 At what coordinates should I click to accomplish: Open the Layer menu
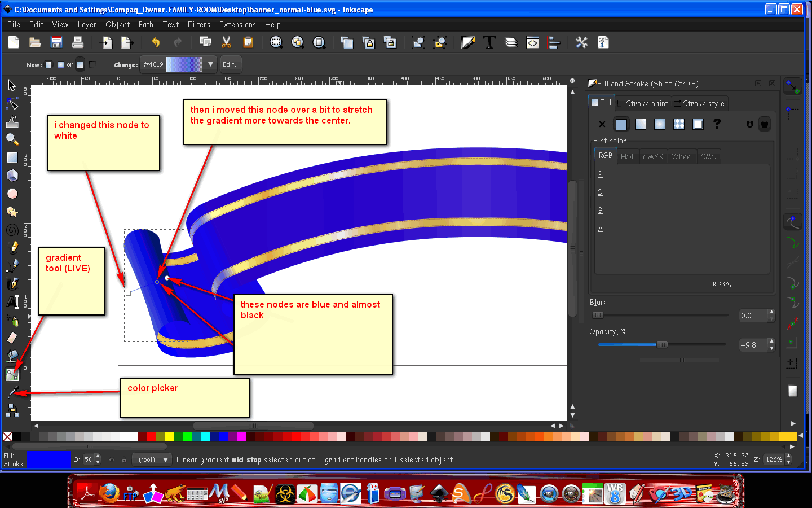[87, 25]
